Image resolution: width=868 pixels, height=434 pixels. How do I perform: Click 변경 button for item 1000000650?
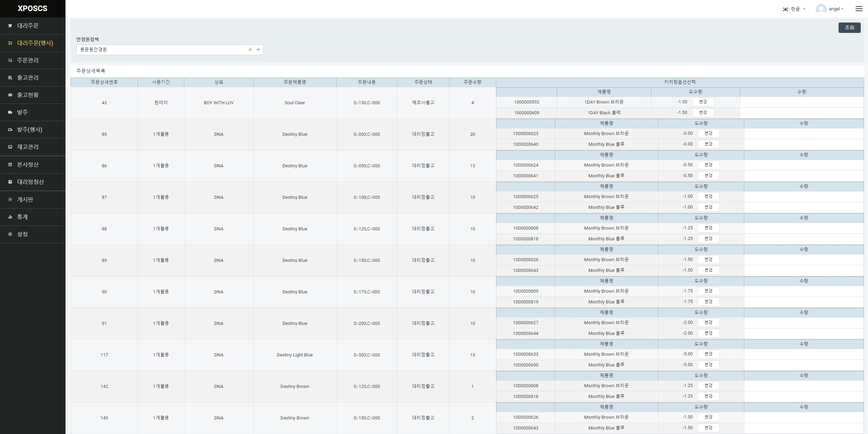[708, 365]
